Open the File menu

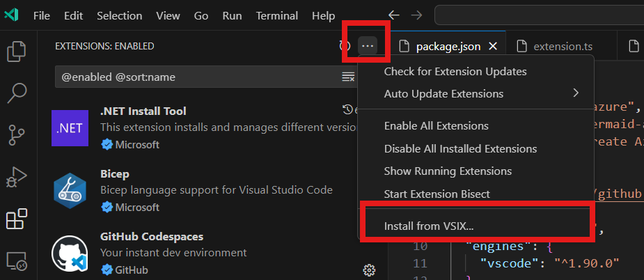coord(42,16)
